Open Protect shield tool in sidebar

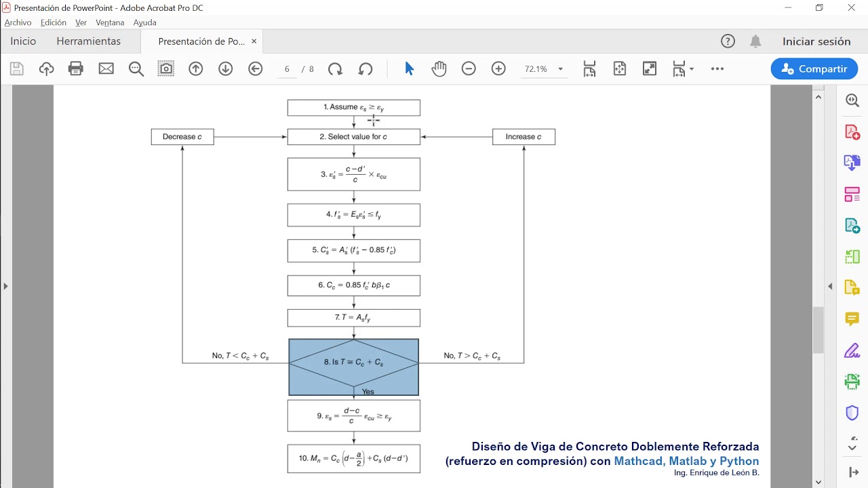[852, 413]
